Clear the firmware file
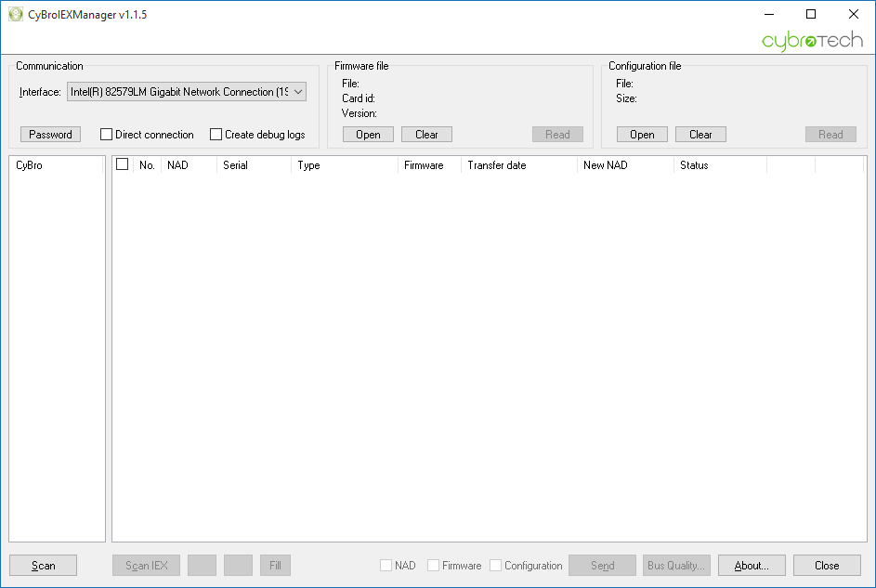The image size is (876, 588). (x=426, y=135)
